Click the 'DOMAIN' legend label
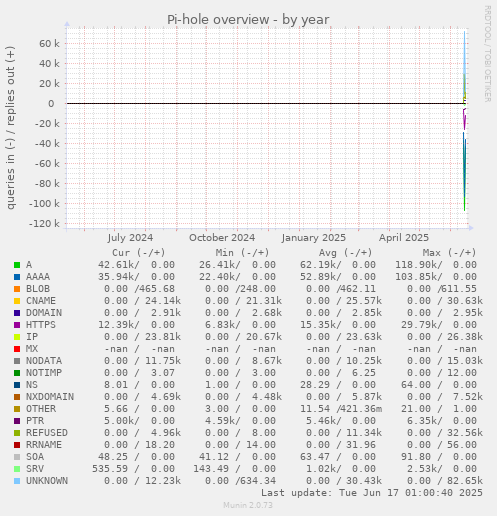This screenshot has height=516, width=497. [44, 313]
